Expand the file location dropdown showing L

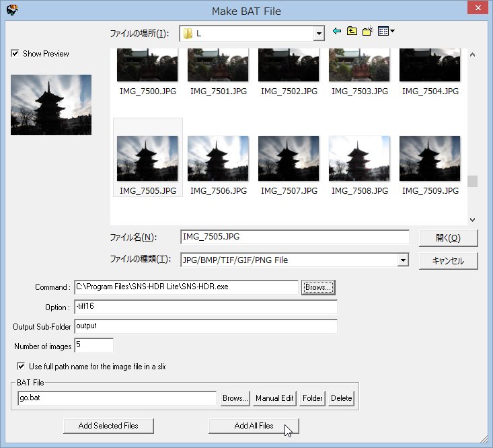319,34
